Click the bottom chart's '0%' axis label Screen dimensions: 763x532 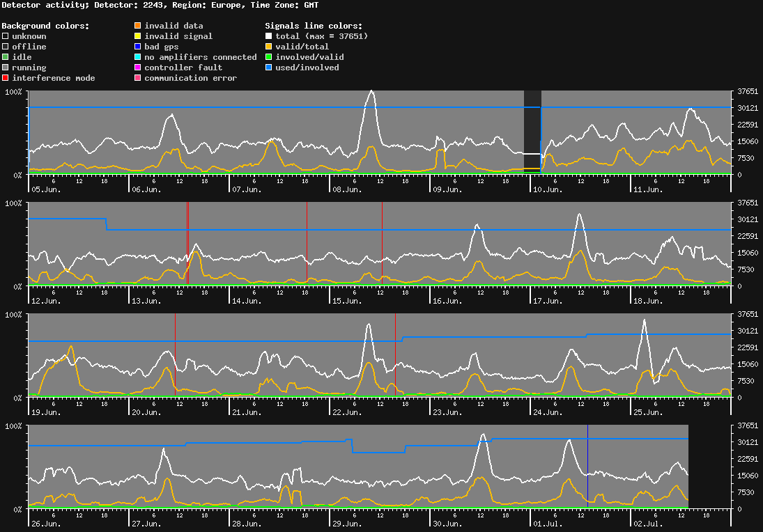pos(17,509)
